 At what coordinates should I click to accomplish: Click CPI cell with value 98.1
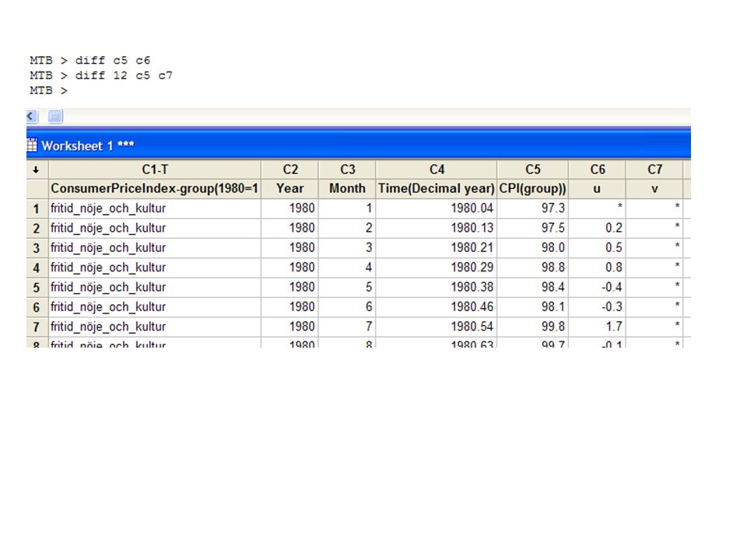coord(532,307)
